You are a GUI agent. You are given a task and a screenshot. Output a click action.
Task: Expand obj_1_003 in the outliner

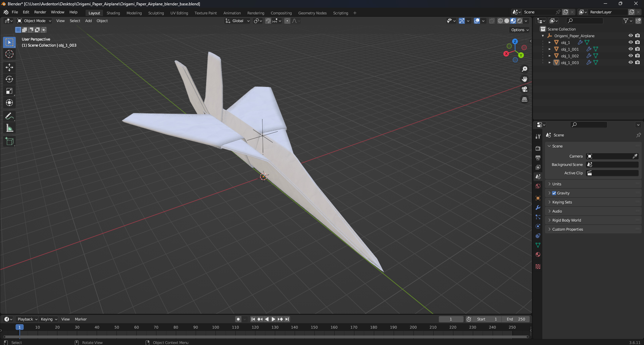point(549,62)
